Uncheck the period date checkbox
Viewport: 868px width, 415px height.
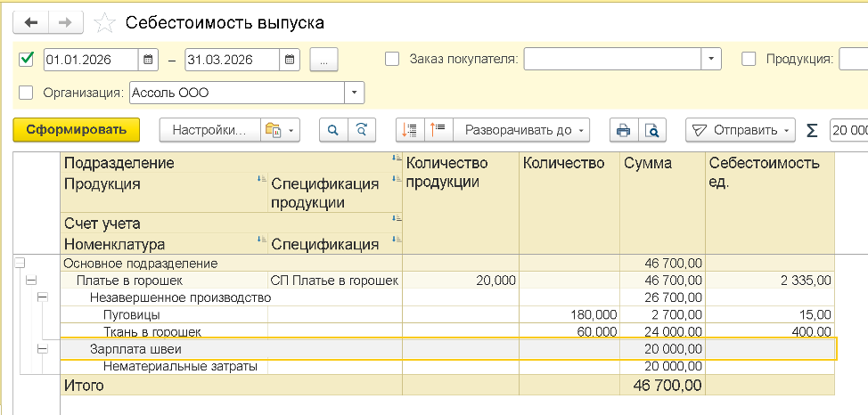tap(26, 60)
